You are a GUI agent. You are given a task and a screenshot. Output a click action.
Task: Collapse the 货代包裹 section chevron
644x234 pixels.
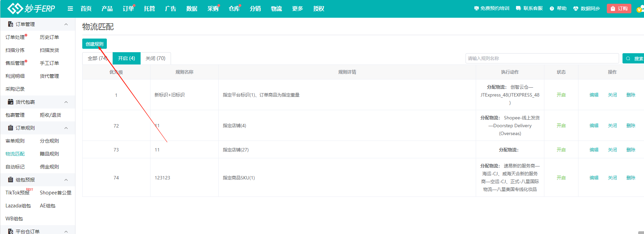pos(66,102)
